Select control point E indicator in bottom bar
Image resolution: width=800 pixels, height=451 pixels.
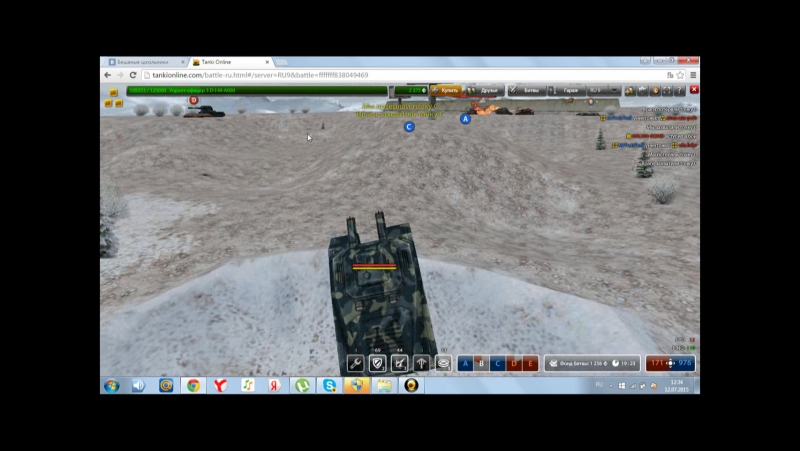(x=530, y=363)
